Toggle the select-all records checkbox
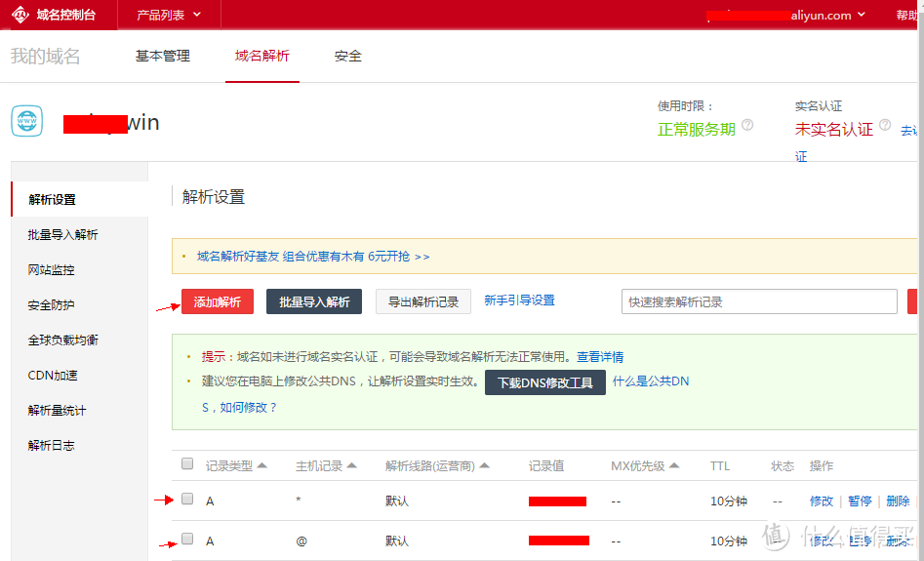Image resolution: width=924 pixels, height=561 pixels. tap(187, 463)
